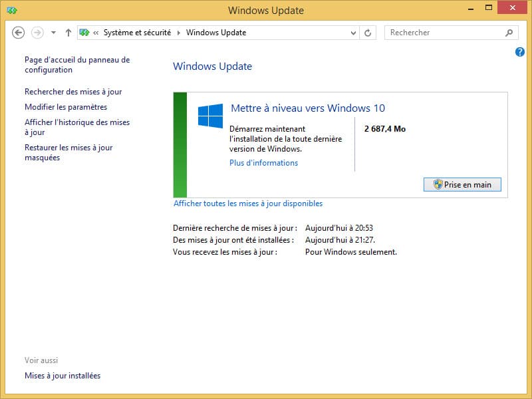532x399 pixels.
Task: Click the shield icon on Prise en main
Action: click(x=438, y=185)
